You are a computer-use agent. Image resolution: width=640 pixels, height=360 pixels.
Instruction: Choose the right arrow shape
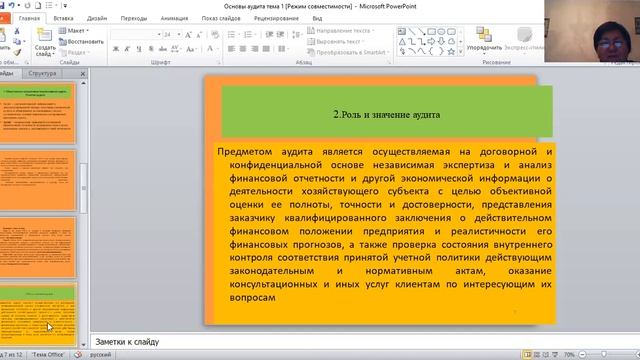click(x=431, y=42)
